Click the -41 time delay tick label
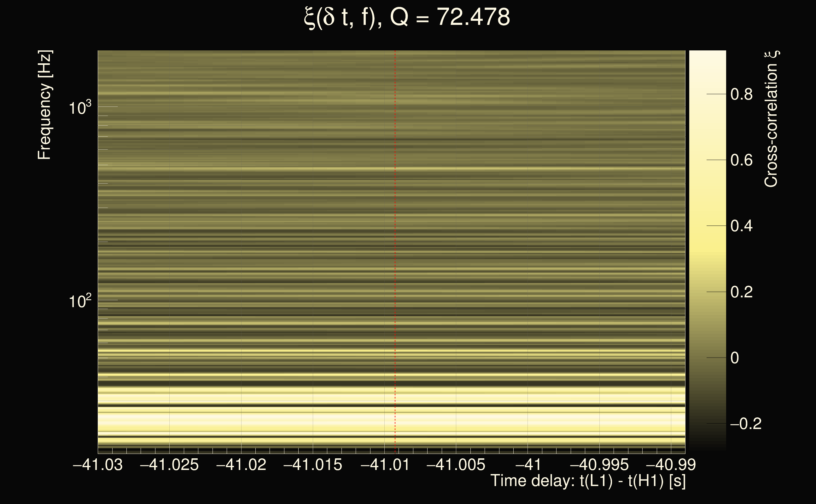816x504 pixels. [x=528, y=465]
